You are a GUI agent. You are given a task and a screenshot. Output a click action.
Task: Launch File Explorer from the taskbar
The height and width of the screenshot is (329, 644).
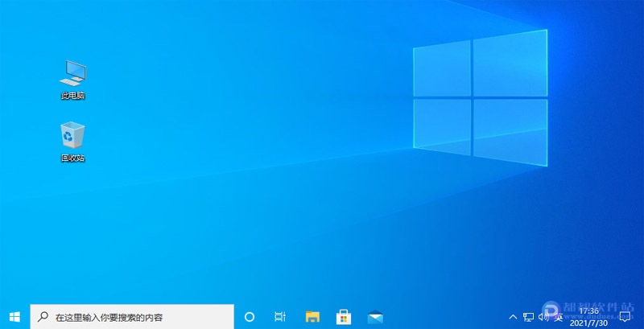tap(312, 317)
